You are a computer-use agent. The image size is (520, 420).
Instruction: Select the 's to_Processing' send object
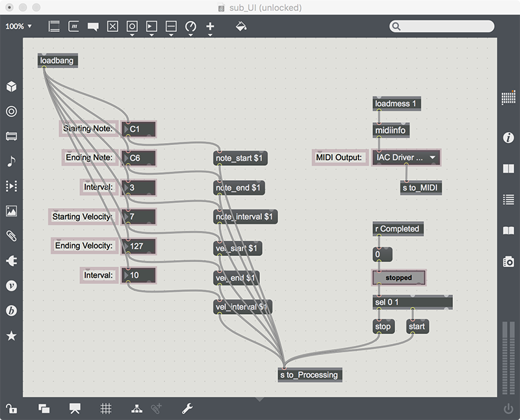[x=310, y=375]
